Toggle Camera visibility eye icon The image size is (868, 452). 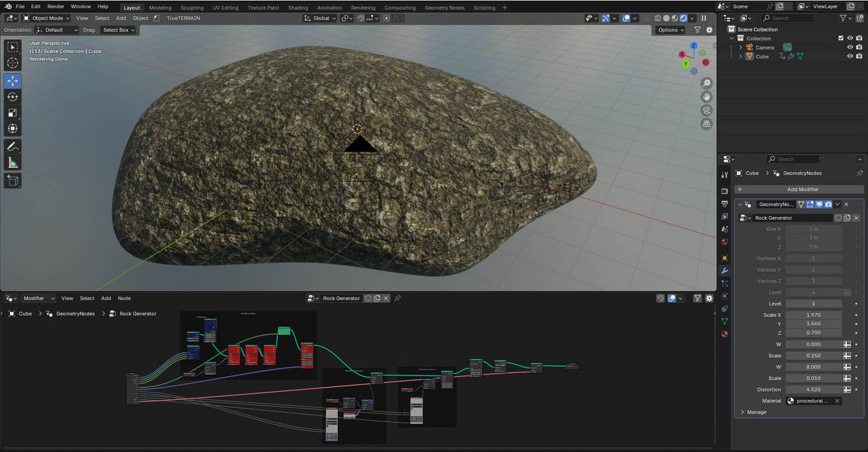click(850, 47)
